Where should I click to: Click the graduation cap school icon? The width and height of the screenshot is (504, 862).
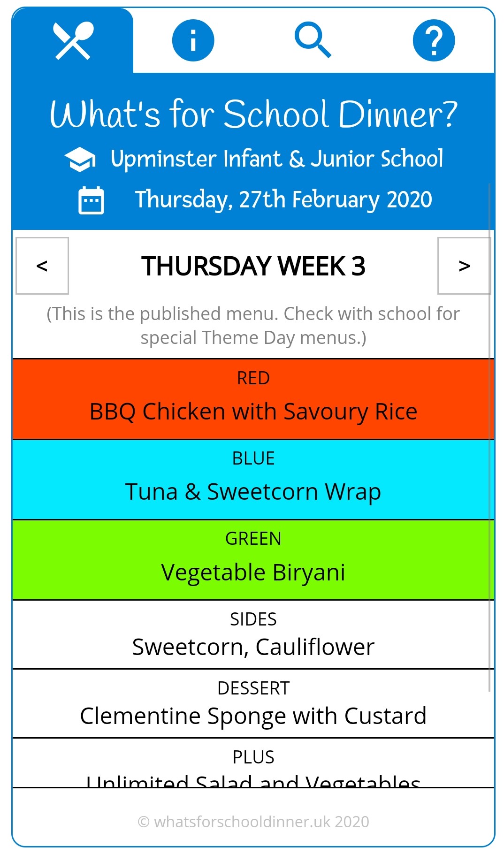(x=80, y=159)
